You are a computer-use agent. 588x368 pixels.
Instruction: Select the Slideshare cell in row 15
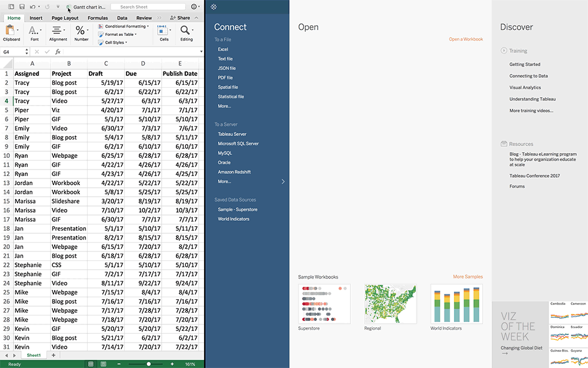69,201
